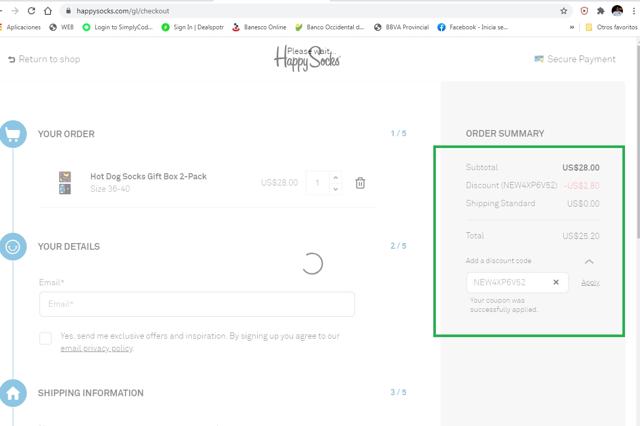Click Secure Payment card icon

(539, 59)
